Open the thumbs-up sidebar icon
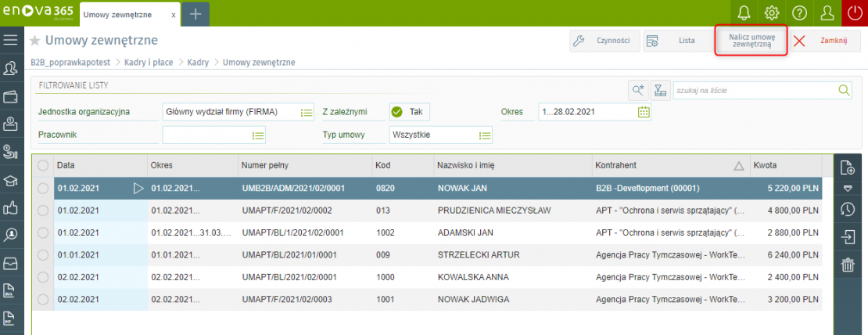 point(10,207)
